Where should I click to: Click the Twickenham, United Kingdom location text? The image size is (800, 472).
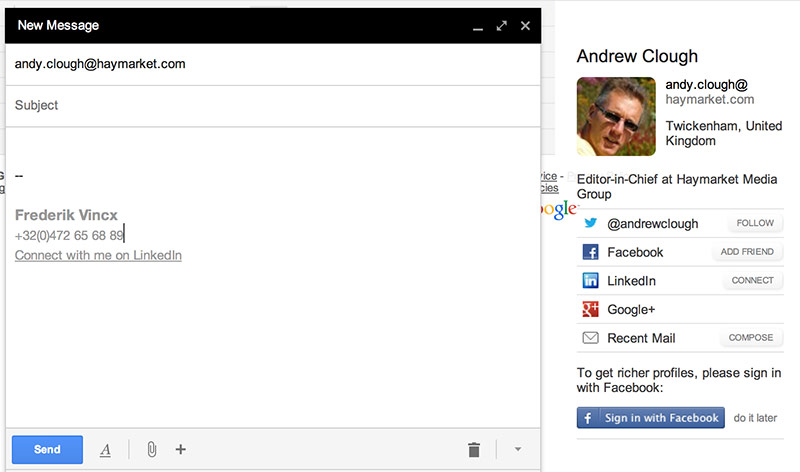coord(723,133)
